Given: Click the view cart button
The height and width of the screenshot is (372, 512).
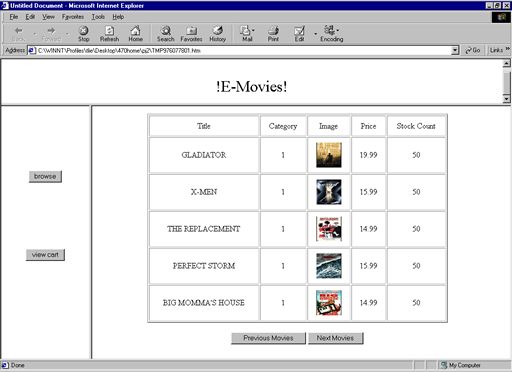Looking at the screenshot, I should (45, 255).
